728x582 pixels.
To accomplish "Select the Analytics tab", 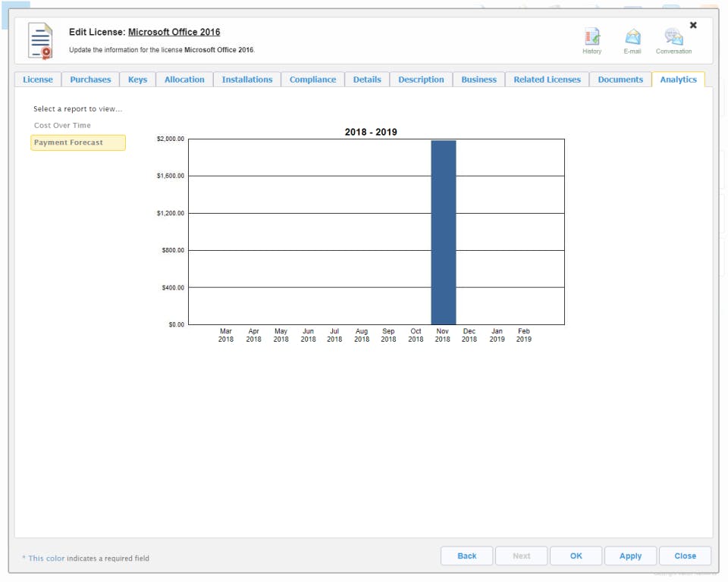I will (x=678, y=80).
